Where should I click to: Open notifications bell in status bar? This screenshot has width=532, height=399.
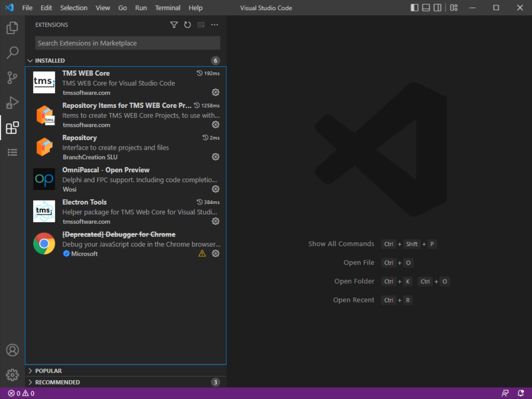tap(520, 393)
